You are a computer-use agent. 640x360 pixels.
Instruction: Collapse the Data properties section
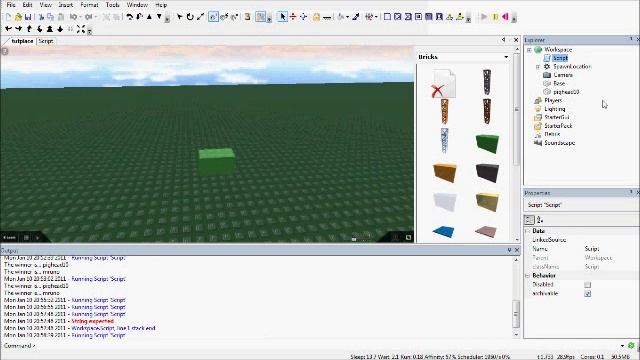(x=527, y=231)
